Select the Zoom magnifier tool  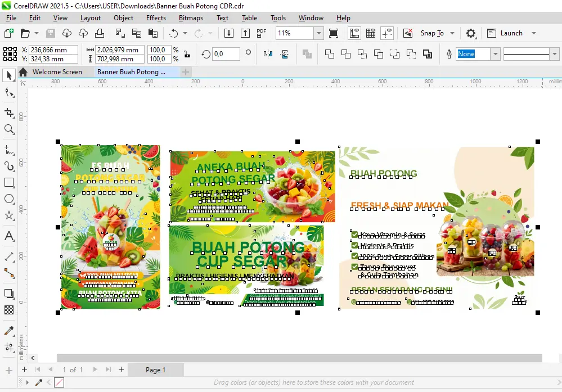(10, 129)
